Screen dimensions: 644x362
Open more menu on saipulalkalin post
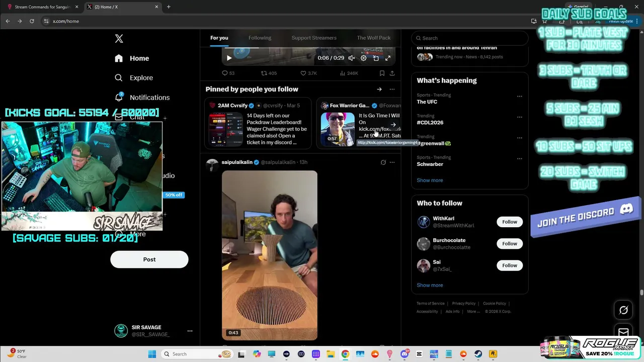(392, 162)
